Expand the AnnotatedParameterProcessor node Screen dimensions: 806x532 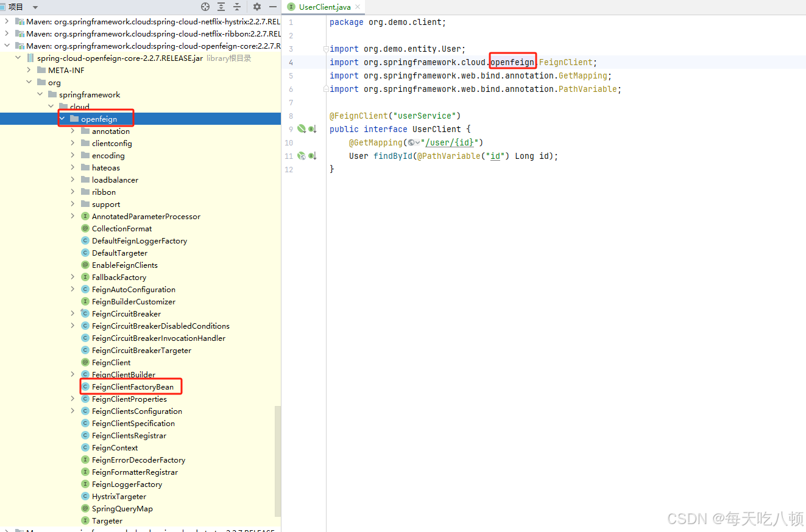tap(72, 216)
